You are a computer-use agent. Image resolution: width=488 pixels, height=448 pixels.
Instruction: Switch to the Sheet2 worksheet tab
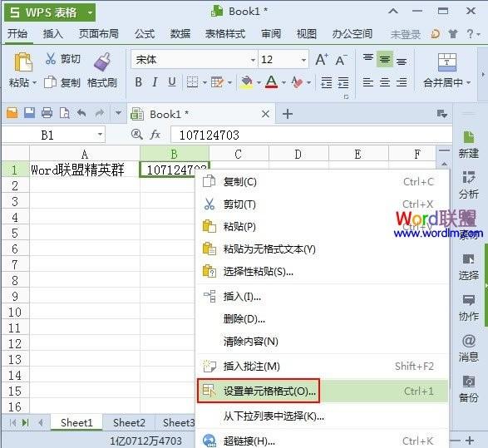click(x=129, y=422)
